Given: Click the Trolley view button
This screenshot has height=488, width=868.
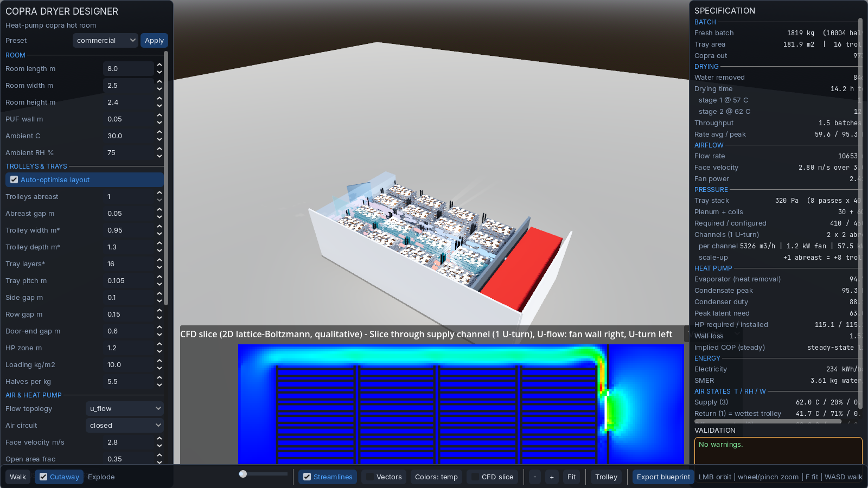Looking at the screenshot, I should [606, 477].
